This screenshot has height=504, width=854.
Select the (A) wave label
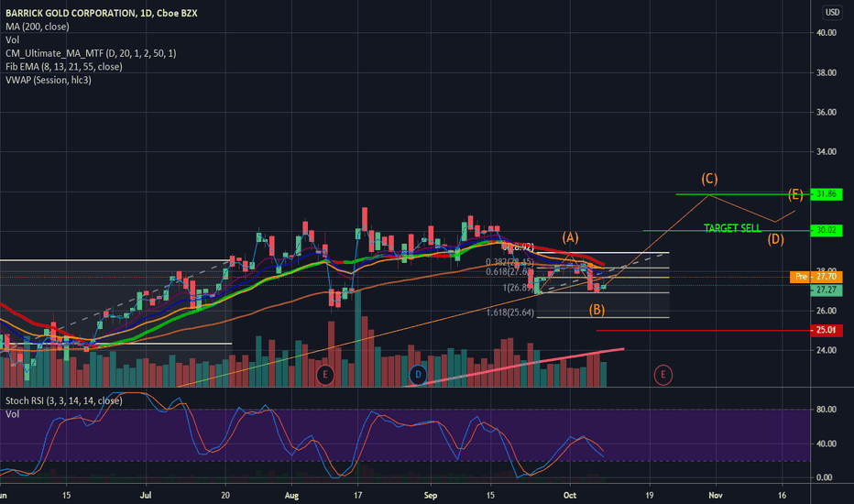(x=570, y=237)
